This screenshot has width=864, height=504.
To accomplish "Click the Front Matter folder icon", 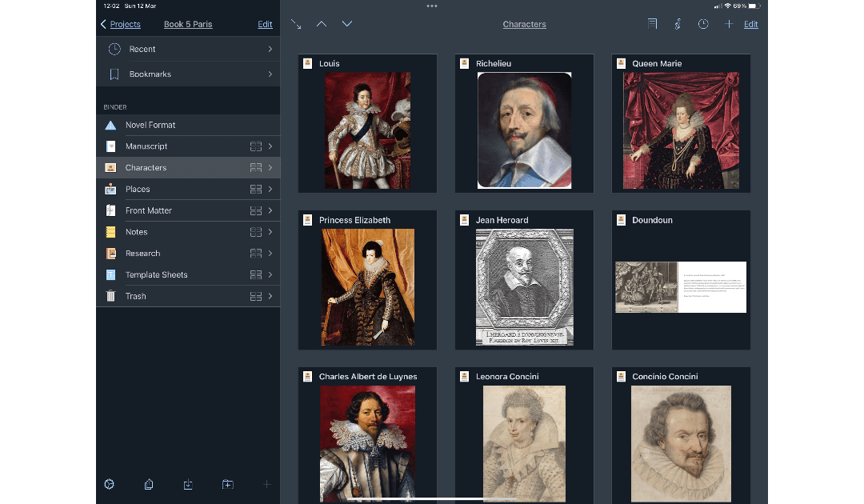I will [x=110, y=210].
